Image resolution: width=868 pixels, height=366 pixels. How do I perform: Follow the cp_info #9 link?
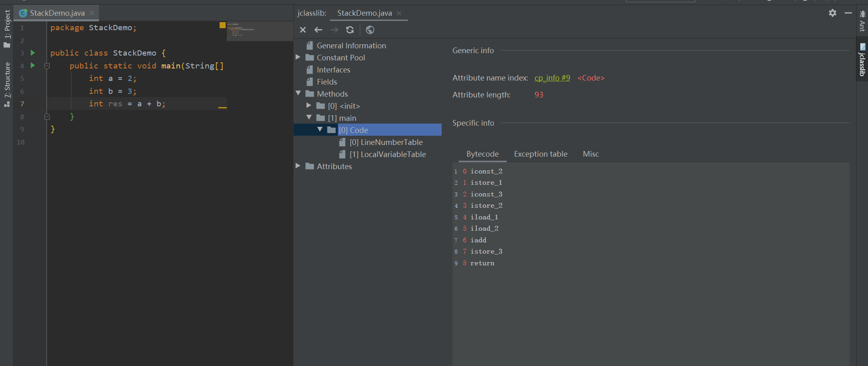(x=552, y=78)
